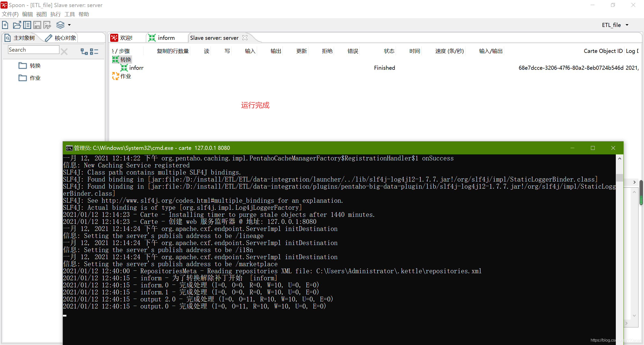The image size is (644, 345).
Task: Click the cmd window scrollbar thumb
Action: (620, 178)
